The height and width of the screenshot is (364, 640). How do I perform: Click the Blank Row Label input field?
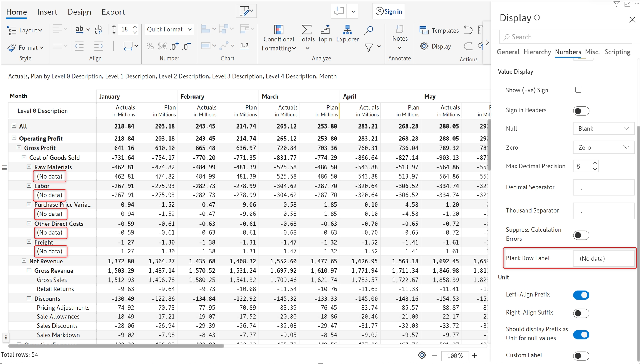coord(604,258)
